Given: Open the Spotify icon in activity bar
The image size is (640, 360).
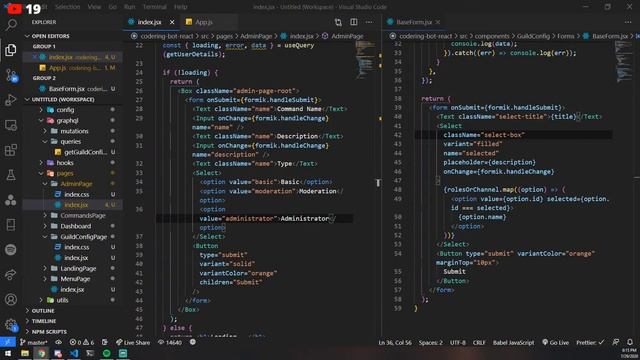Looking at the screenshot, I should pyautogui.click(x=11, y=249).
